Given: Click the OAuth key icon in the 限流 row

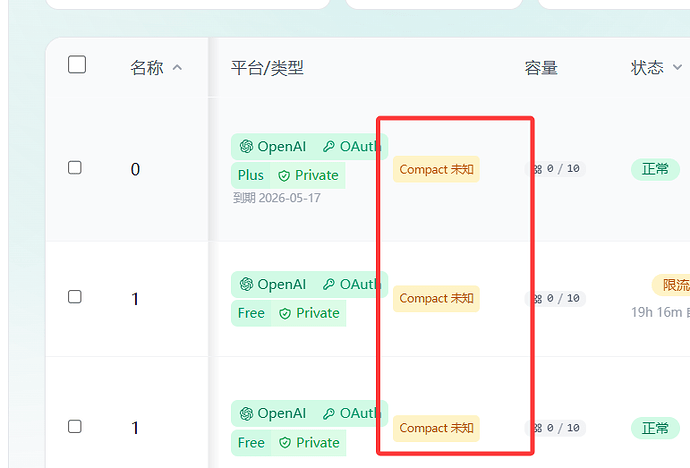Looking at the screenshot, I should 329,285.
